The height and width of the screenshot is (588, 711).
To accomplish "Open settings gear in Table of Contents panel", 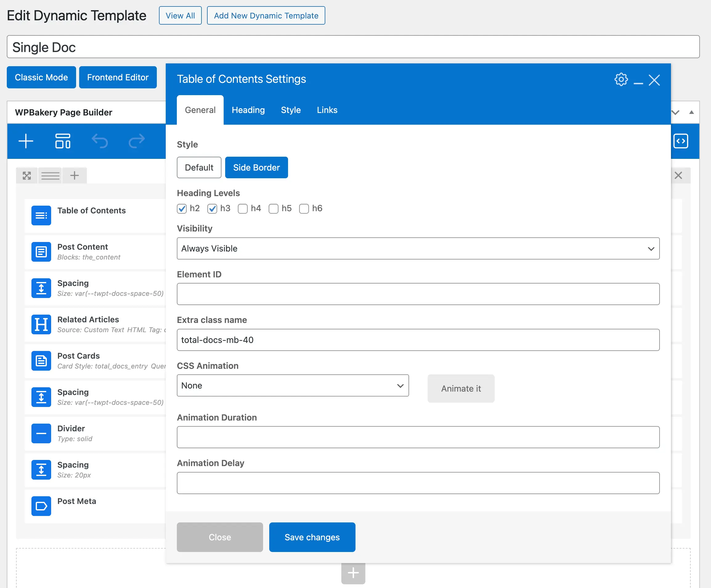I will pos(621,80).
